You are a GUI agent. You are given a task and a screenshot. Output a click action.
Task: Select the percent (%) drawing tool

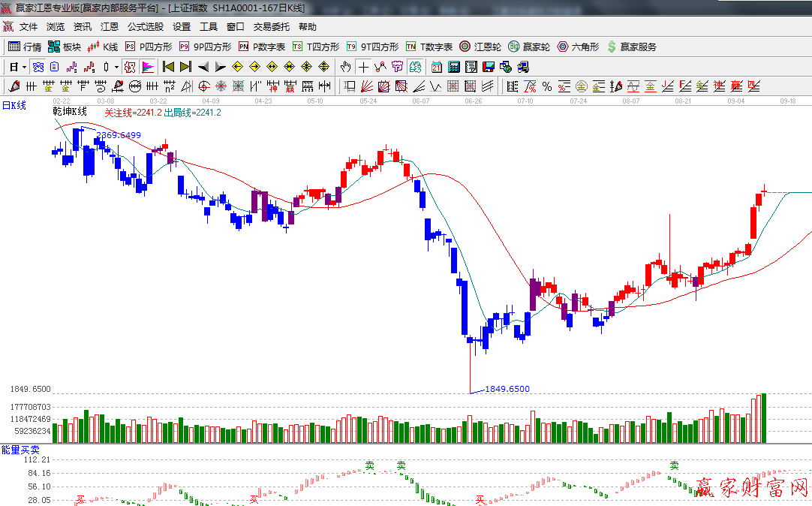(547, 86)
